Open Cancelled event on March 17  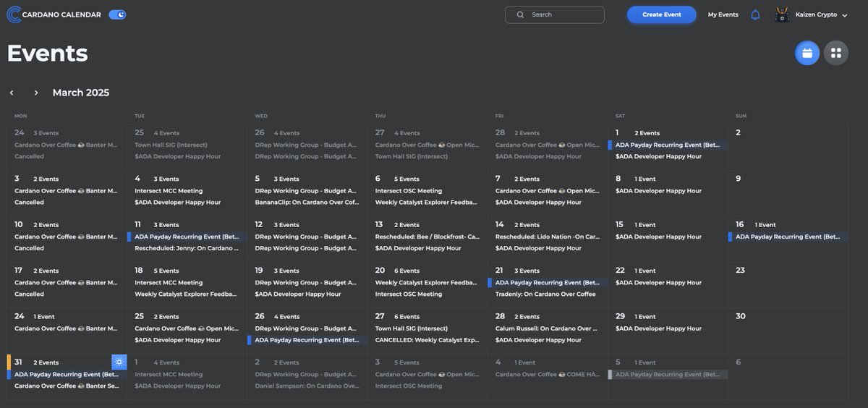(29, 294)
